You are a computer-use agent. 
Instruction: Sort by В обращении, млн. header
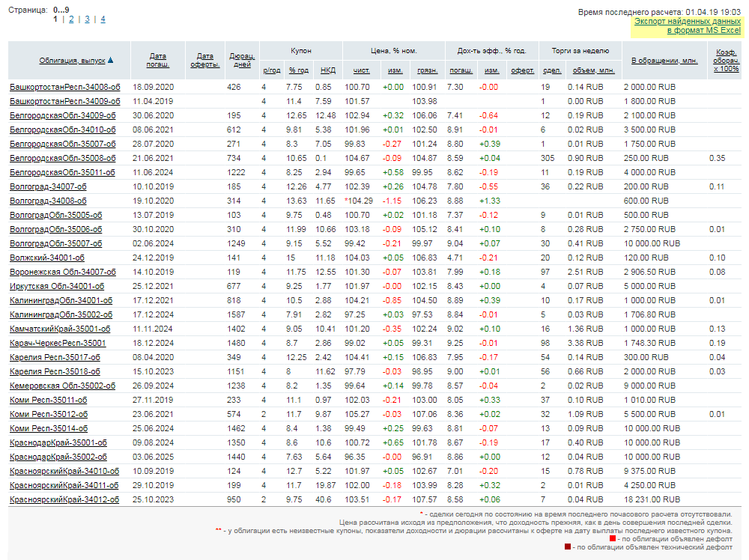tap(664, 61)
